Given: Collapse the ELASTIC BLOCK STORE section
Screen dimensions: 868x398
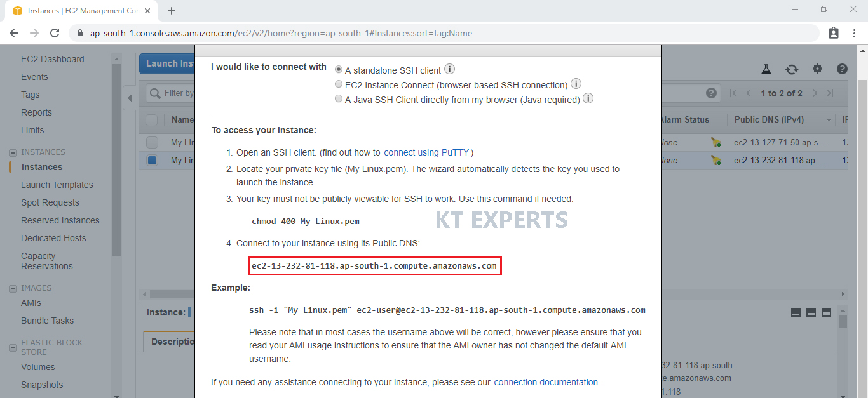Looking at the screenshot, I should 13,347.
